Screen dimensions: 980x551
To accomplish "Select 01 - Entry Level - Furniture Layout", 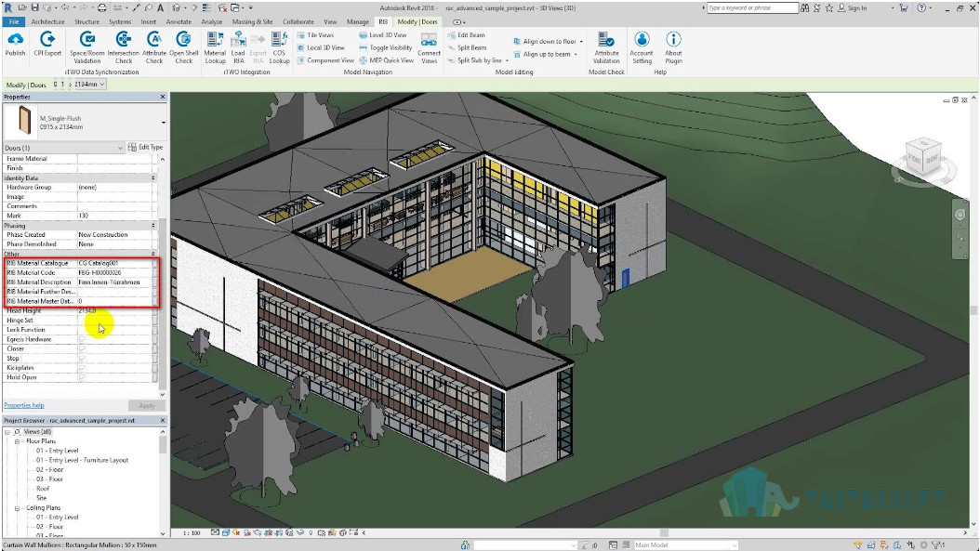I will pos(82,461).
